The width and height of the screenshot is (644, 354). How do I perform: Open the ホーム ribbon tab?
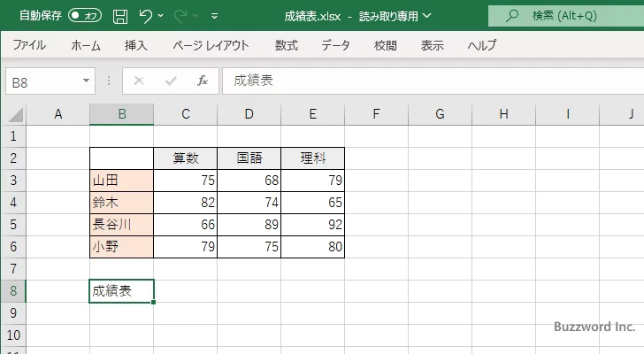86,45
